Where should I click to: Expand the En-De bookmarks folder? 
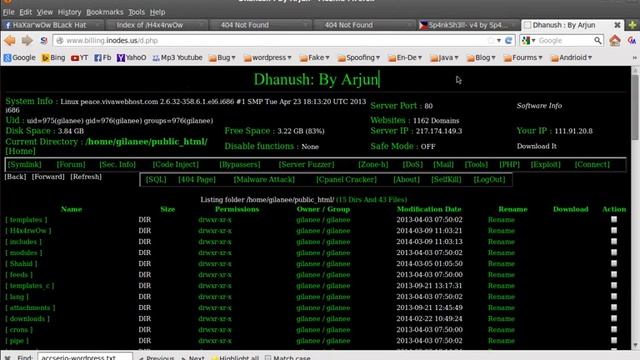[405, 58]
